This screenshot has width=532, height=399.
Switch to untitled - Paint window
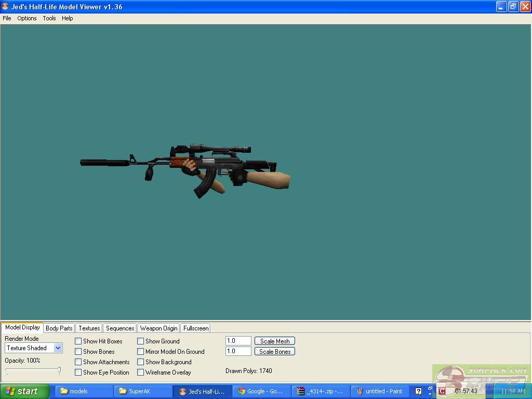[x=380, y=392]
